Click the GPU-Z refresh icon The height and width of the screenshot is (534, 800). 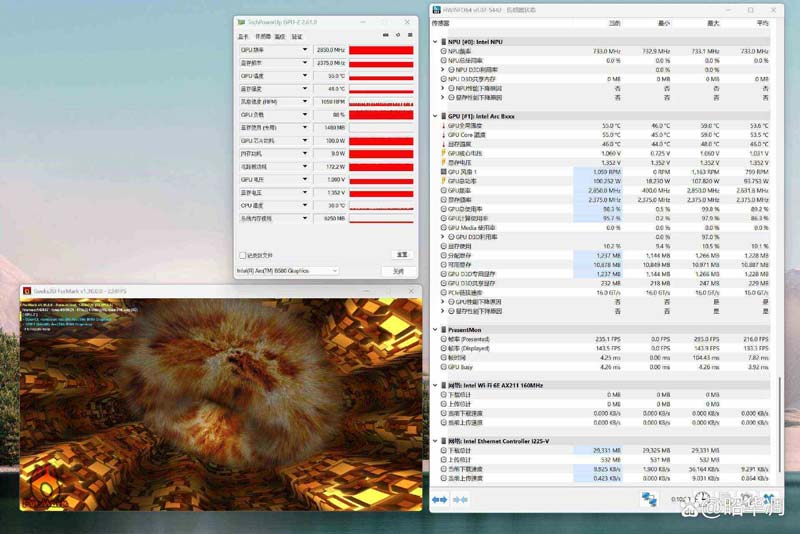[398, 35]
